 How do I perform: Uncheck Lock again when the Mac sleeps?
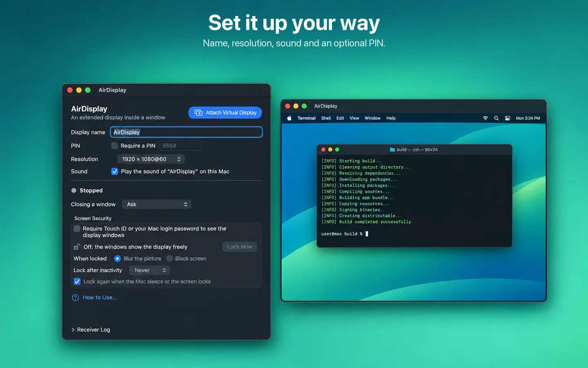click(77, 281)
